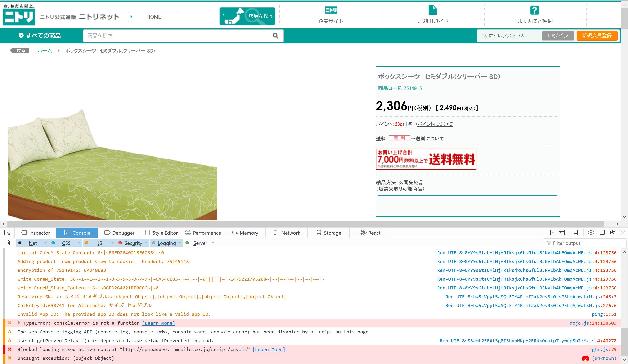
Task: Open the dojo.js:14:138603 source link
Action: pos(593,323)
